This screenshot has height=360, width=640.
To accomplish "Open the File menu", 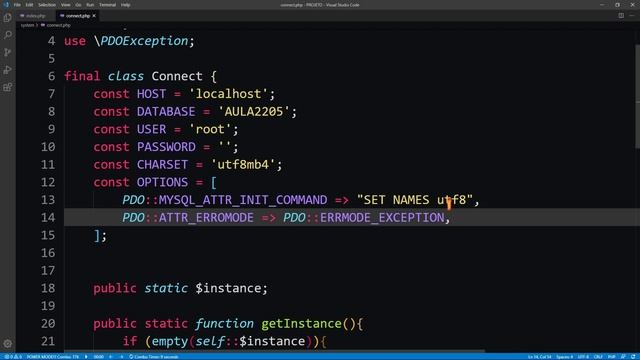I will [17, 5].
